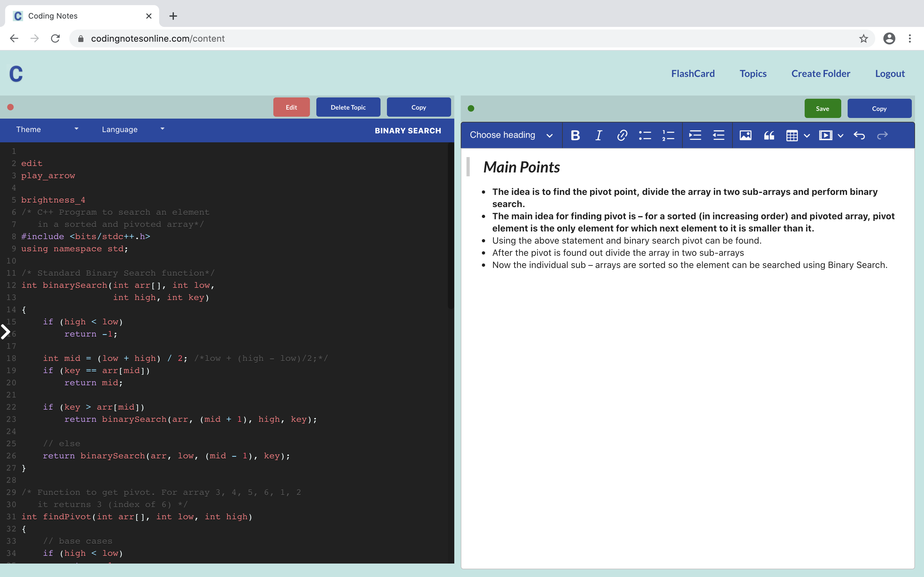Undo the last editing action
The width and height of the screenshot is (924, 577).
click(x=860, y=135)
